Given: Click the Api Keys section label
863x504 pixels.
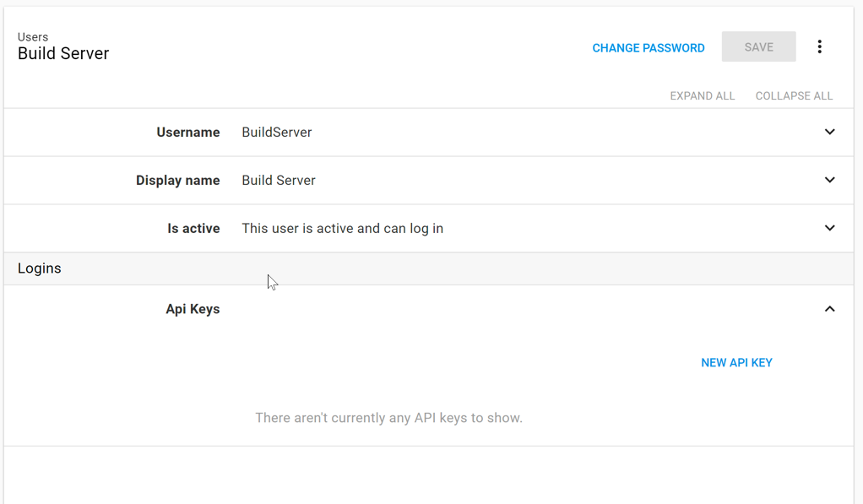Looking at the screenshot, I should coord(193,309).
